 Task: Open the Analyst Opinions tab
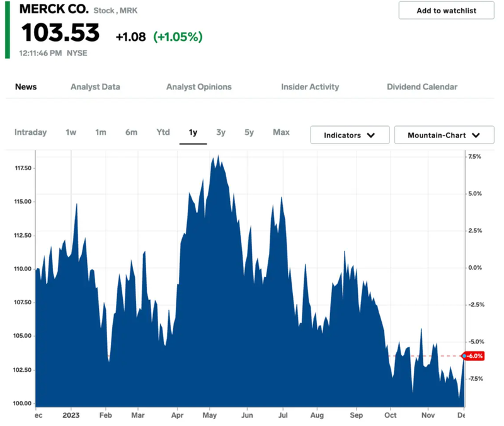198,87
